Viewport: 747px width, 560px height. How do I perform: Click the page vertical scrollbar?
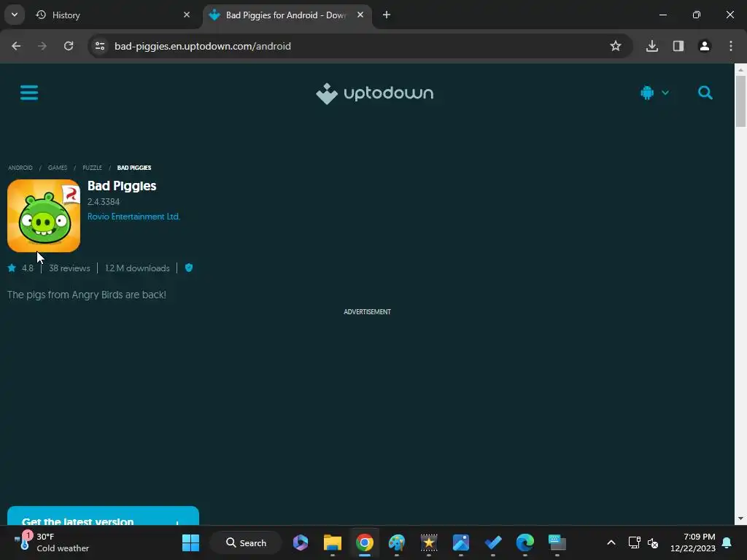740,101
